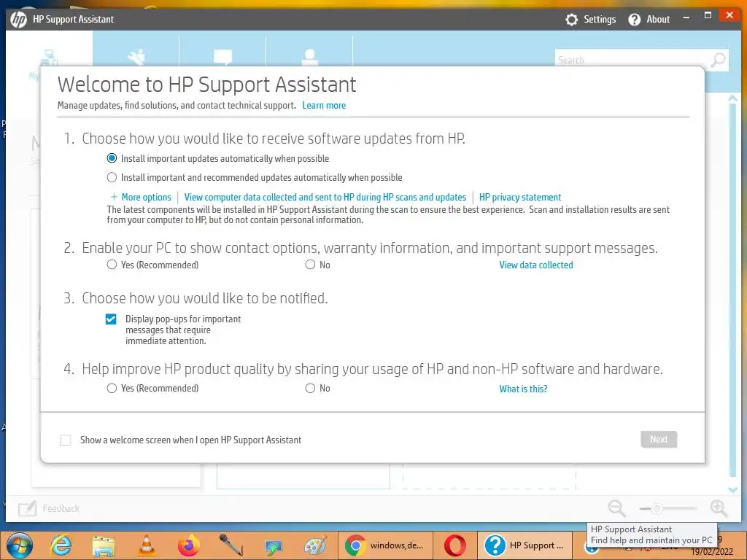This screenshot has width=747, height=560.
Task: Choose No for showing contact options
Action: (310, 264)
